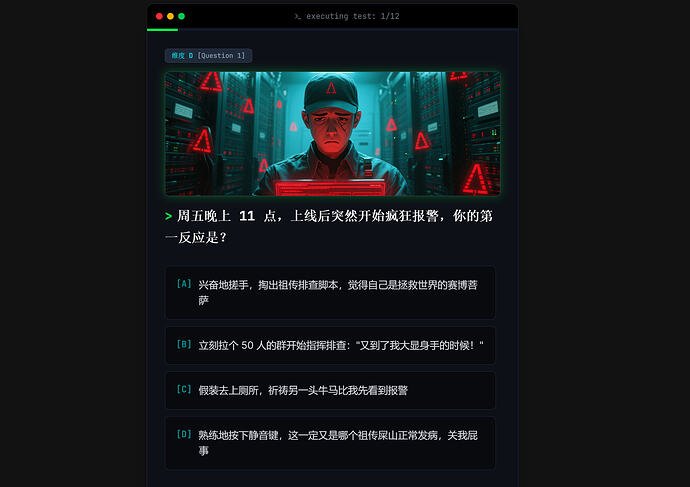
Task: Select option C about 假装去上厕所
Action: [330, 390]
